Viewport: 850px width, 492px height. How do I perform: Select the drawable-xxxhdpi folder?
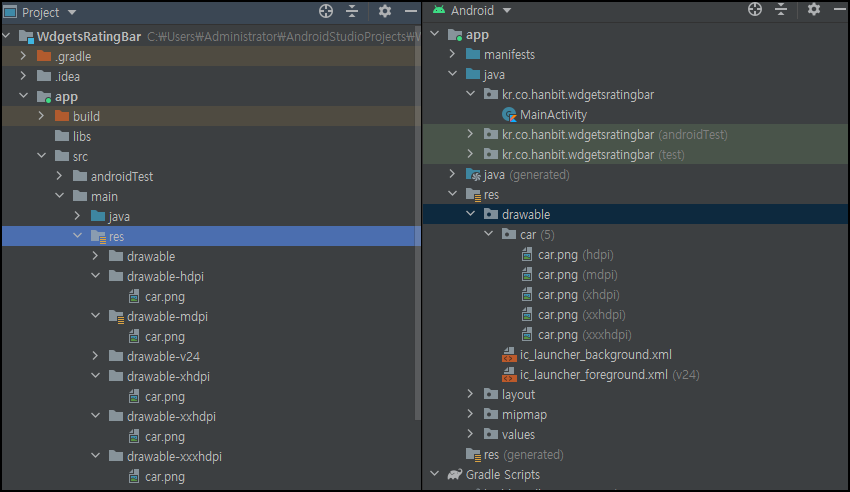coord(174,457)
